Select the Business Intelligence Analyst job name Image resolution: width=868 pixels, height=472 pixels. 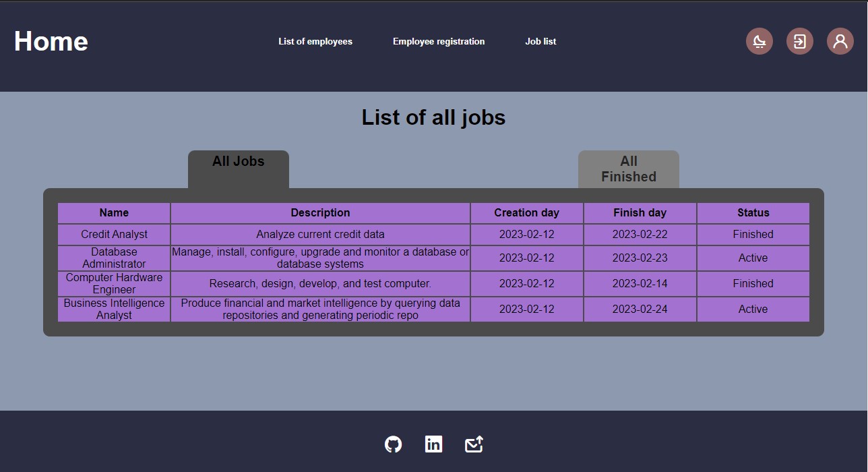114,309
